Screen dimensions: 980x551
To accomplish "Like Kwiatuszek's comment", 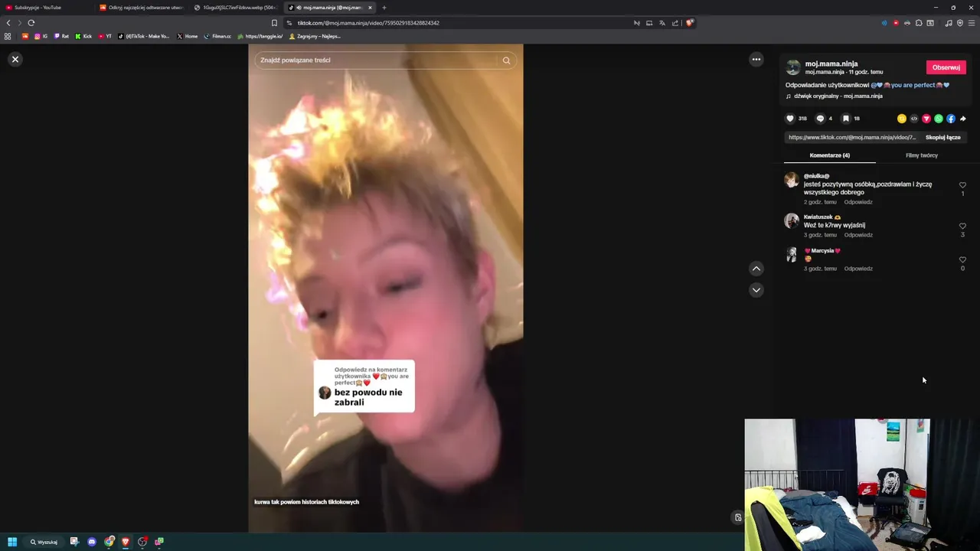I will (x=962, y=226).
